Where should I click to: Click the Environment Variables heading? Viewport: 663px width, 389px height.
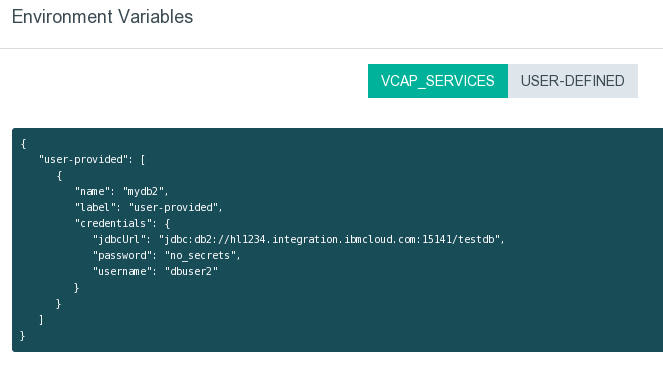coord(102,17)
